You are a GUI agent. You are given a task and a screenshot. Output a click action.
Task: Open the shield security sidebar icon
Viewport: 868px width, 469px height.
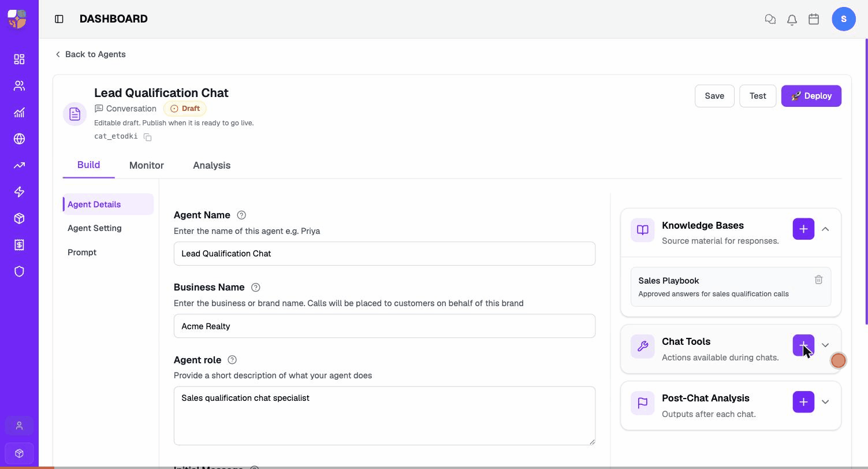click(19, 271)
